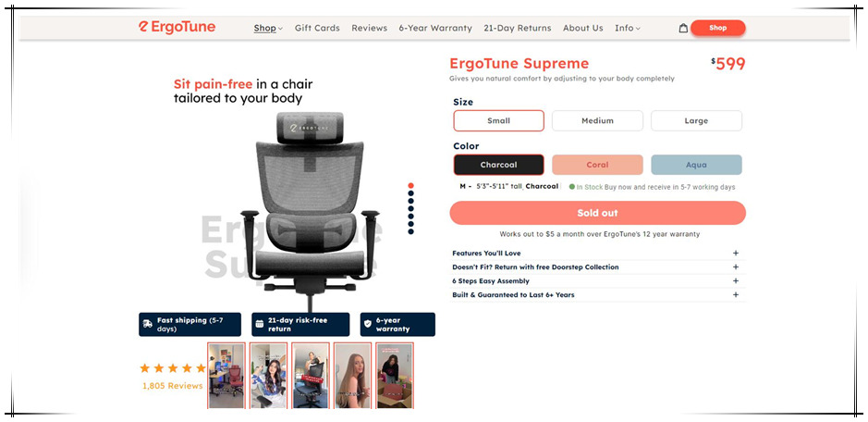Image resolution: width=868 pixels, height=422 pixels.
Task: Go to the Gift Cards page
Action: point(317,28)
